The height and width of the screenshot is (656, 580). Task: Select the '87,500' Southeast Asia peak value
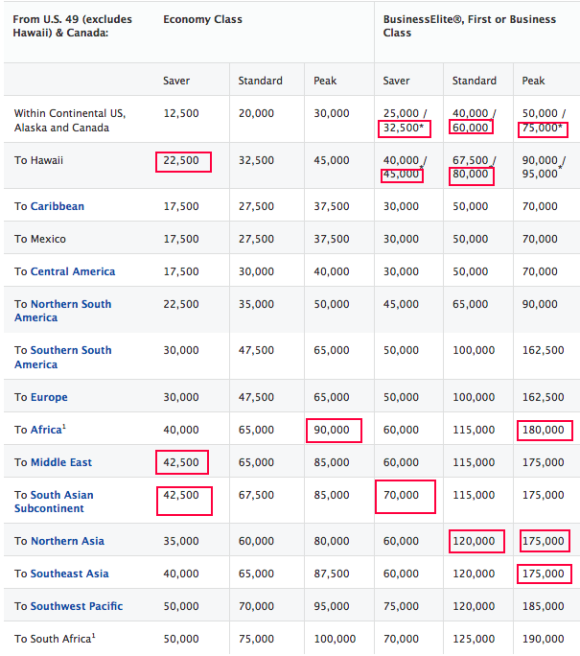coord(331,574)
